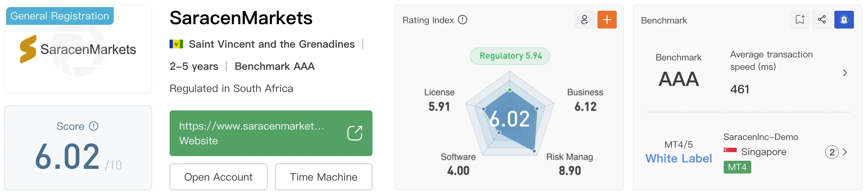Expand the Benchmark AAA row chevron
Viewport: 868px width, 196px height.
click(844, 73)
